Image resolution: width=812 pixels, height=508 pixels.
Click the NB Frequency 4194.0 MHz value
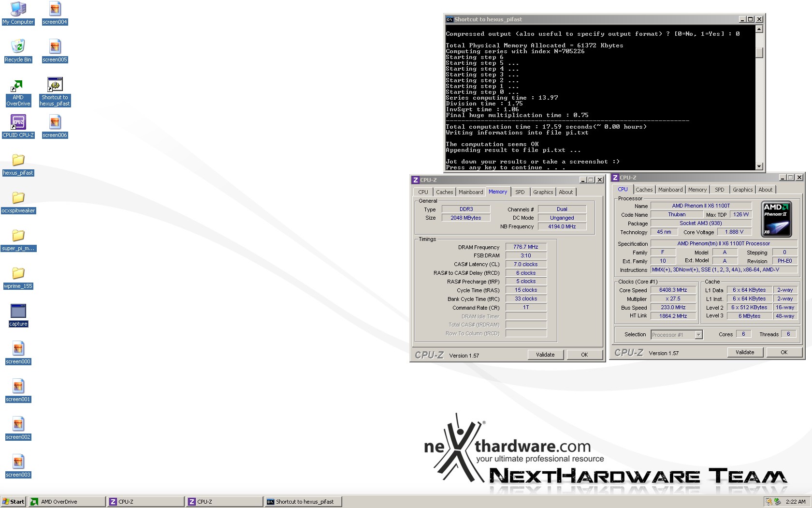(562, 226)
